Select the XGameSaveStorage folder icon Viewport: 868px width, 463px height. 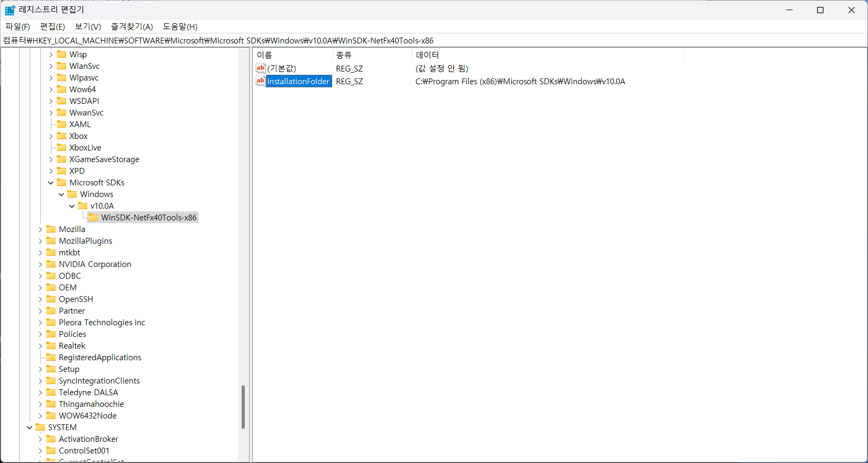61,159
